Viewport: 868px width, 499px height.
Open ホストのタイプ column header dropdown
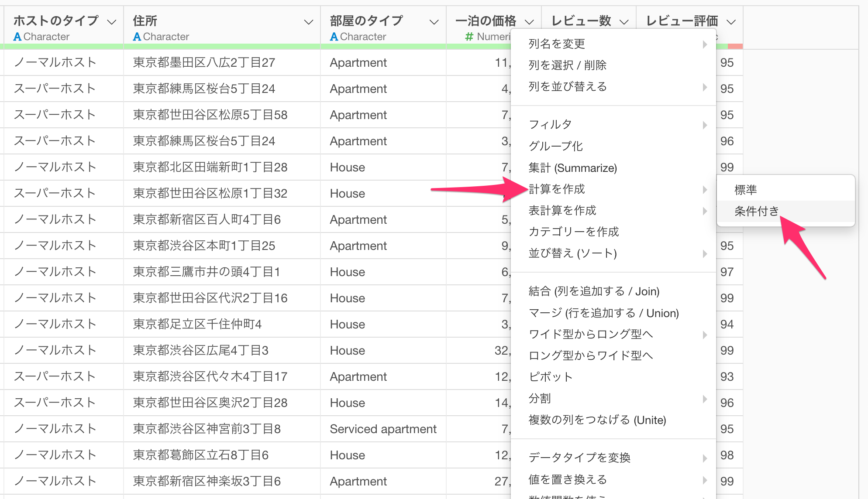click(x=112, y=22)
